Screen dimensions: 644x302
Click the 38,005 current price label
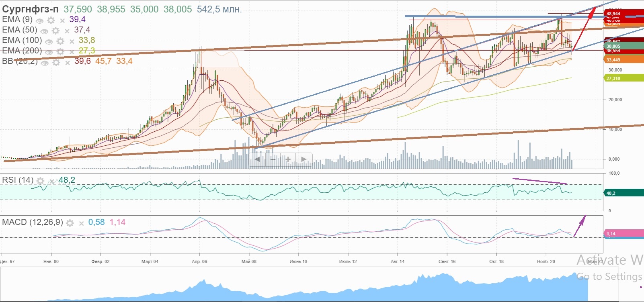coord(624,46)
